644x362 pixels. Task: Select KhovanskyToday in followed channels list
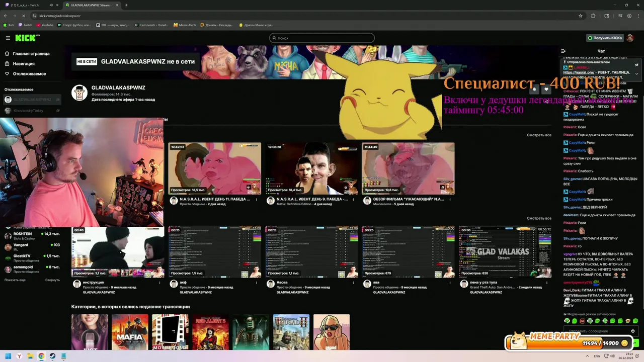coord(32,111)
